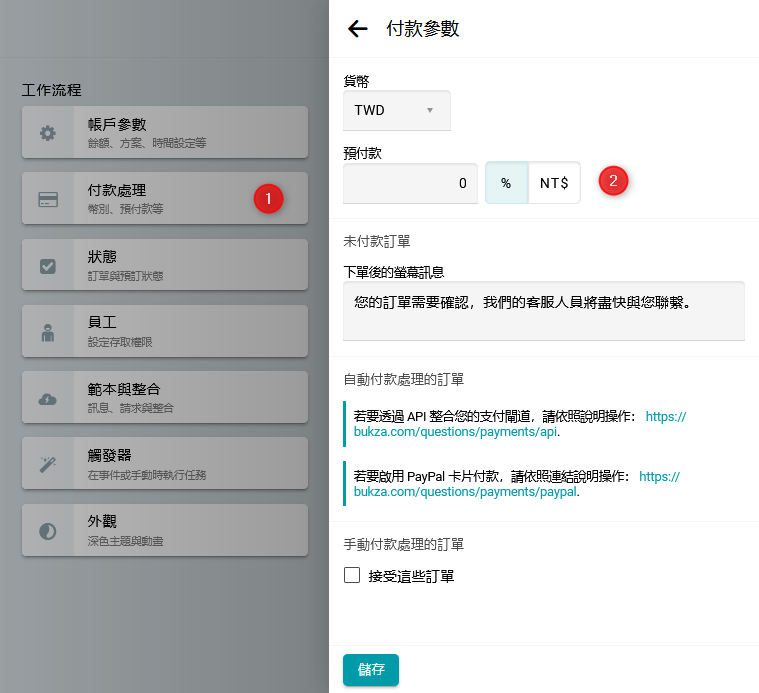This screenshot has width=759, height=693.
Task: Click the 下單後的螢幕訊息 text area
Action: (x=543, y=310)
